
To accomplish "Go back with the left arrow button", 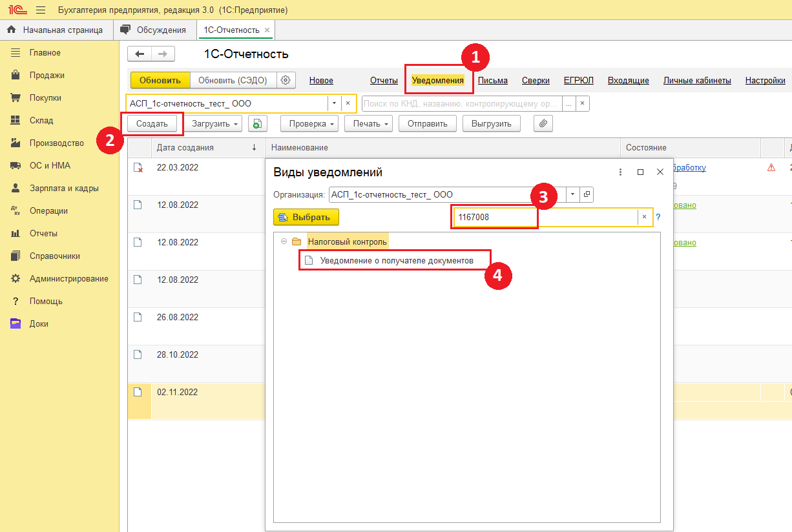I will [140, 54].
